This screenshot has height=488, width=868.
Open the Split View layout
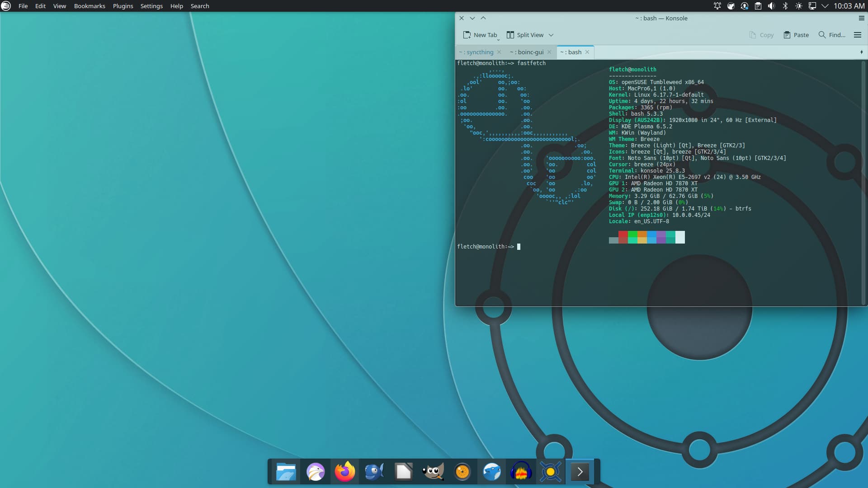point(525,35)
